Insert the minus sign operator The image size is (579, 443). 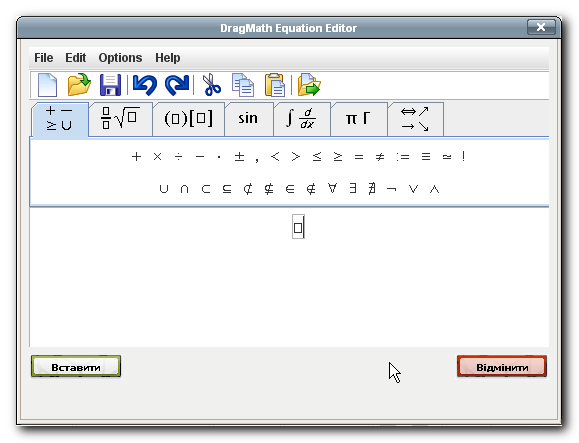tap(200, 157)
